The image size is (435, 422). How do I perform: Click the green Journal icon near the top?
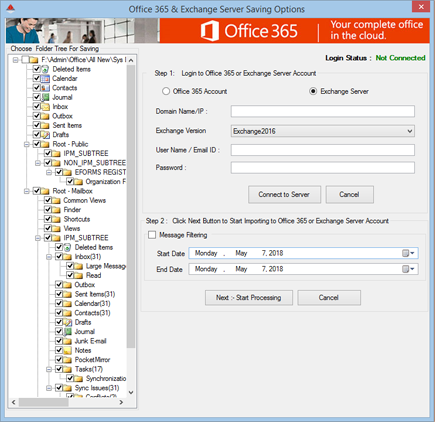pos(45,97)
